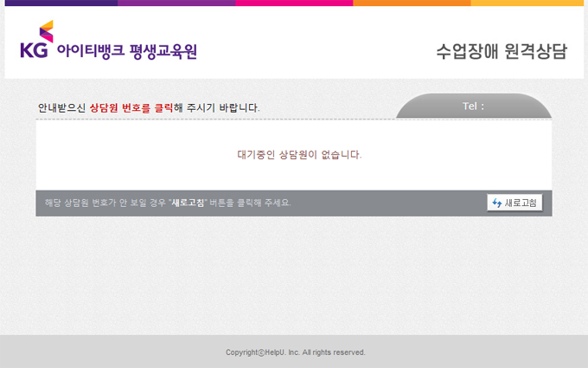Click the All rights reserved footer text
588x368 pixels.
pos(334,352)
